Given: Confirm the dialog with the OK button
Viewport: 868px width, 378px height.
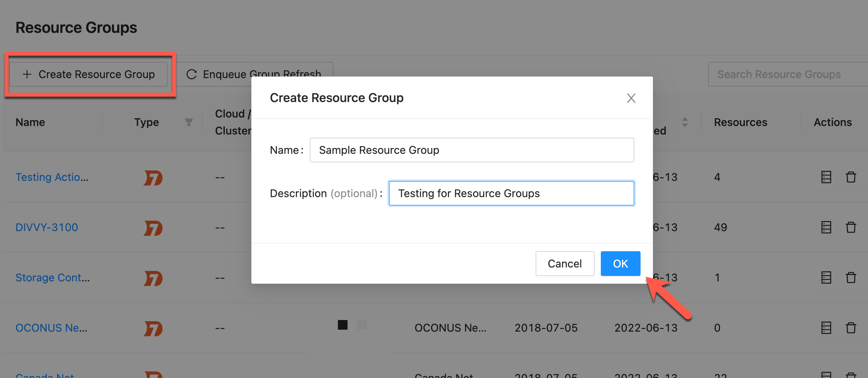Looking at the screenshot, I should pos(620,264).
